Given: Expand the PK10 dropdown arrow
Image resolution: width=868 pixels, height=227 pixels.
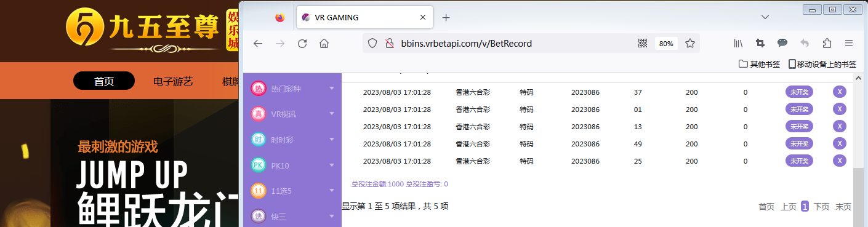Looking at the screenshot, I should click(x=332, y=165).
